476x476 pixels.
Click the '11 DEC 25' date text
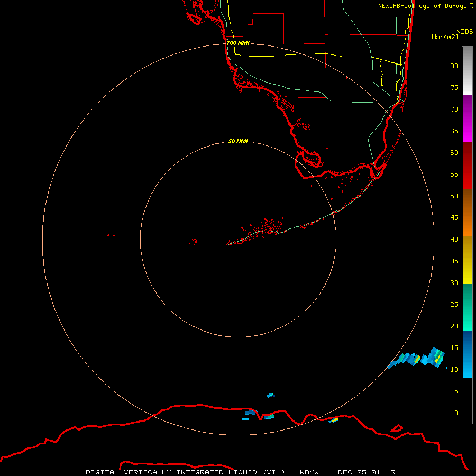pos(346,472)
